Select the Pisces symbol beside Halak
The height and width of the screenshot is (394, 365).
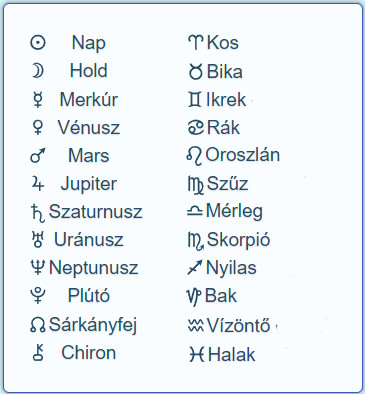197,354
